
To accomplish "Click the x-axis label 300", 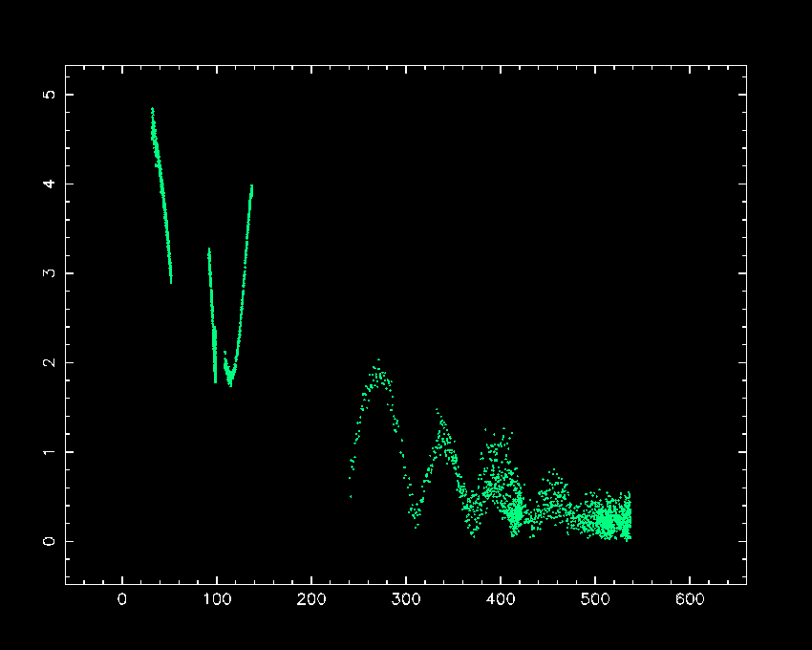I will pyautogui.click(x=406, y=599).
